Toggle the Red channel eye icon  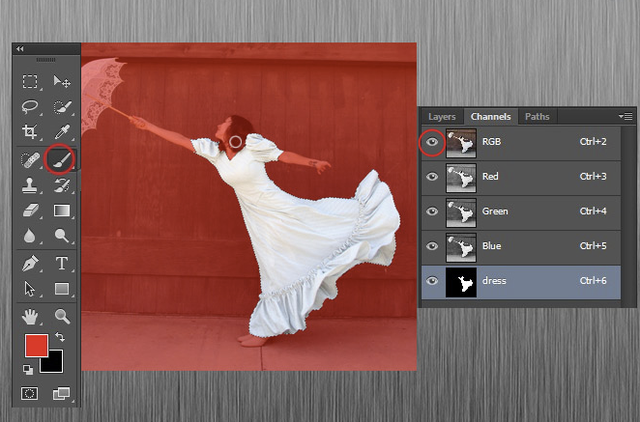(432, 177)
